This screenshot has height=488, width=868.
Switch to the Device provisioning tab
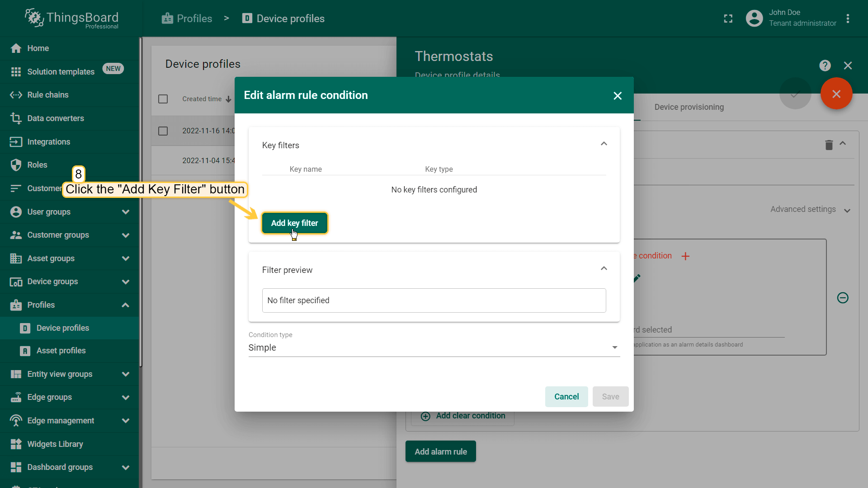point(689,107)
